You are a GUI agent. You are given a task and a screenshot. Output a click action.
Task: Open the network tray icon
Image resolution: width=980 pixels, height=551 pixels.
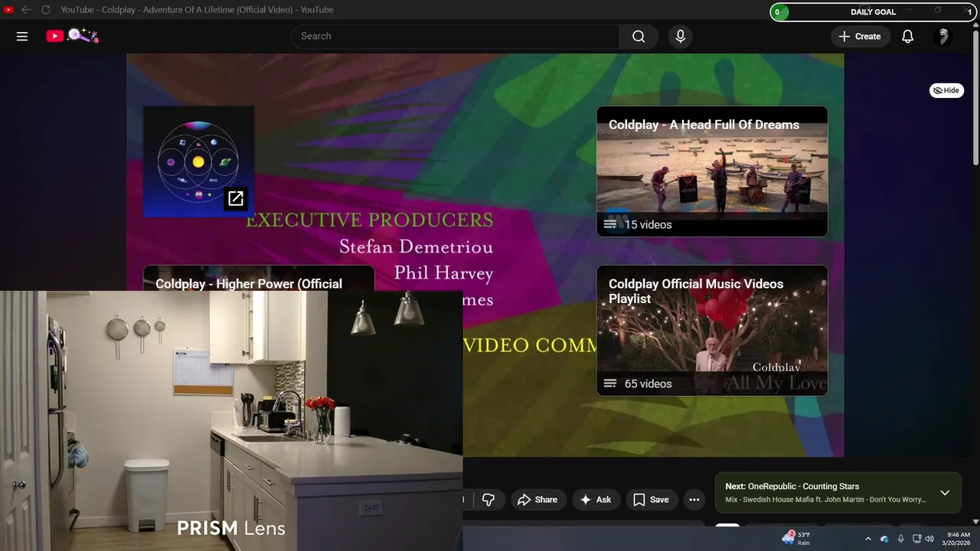pyautogui.click(x=916, y=539)
